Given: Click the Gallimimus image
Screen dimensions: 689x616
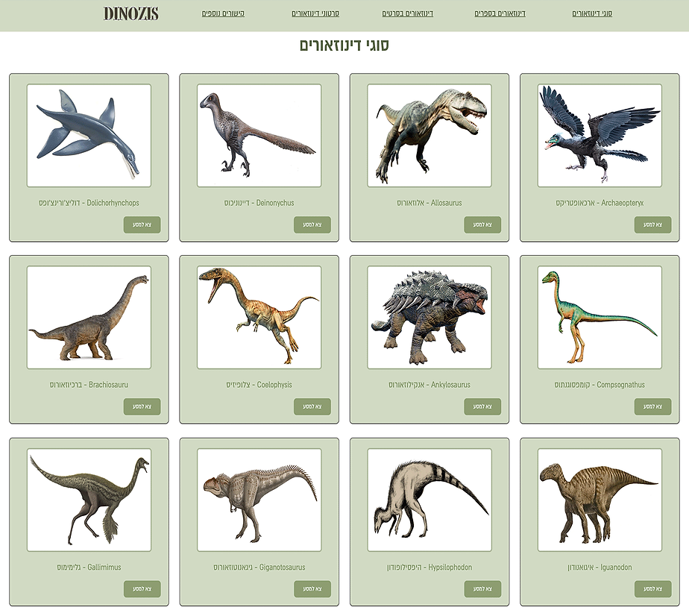Looking at the screenshot, I should [89, 500].
